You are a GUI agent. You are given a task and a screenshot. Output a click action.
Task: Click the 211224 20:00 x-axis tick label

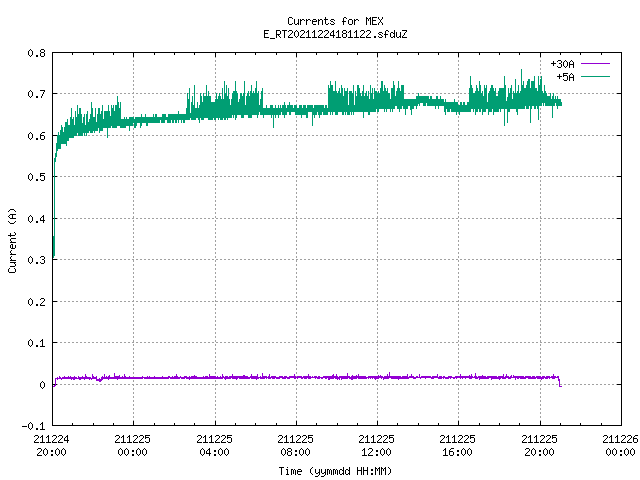point(51,446)
